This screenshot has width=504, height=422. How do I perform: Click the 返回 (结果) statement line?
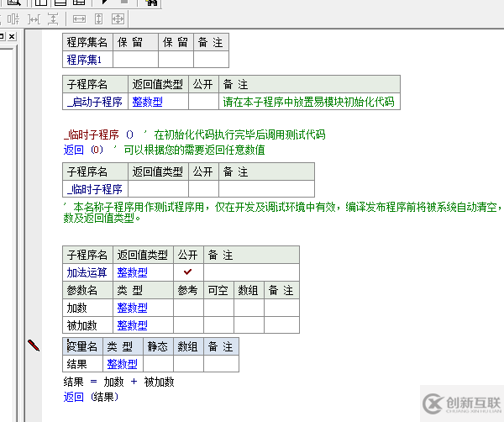91,397
